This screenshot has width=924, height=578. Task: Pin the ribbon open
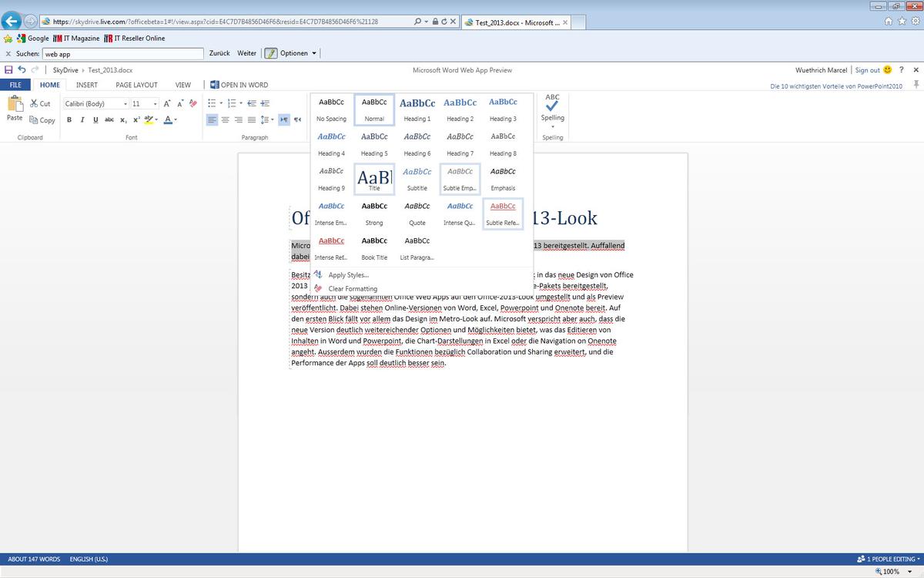click(916, 83)
